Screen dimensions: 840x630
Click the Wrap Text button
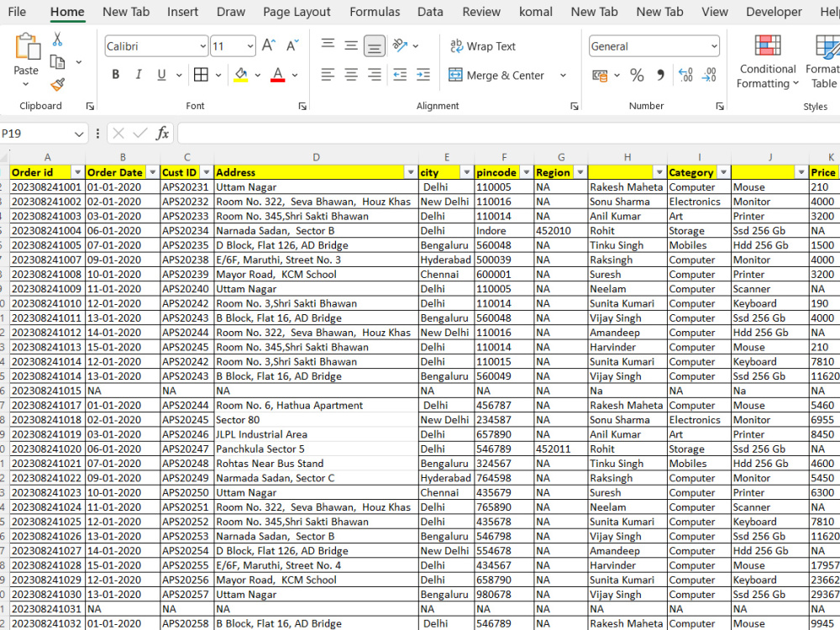[x=482, y=46]
